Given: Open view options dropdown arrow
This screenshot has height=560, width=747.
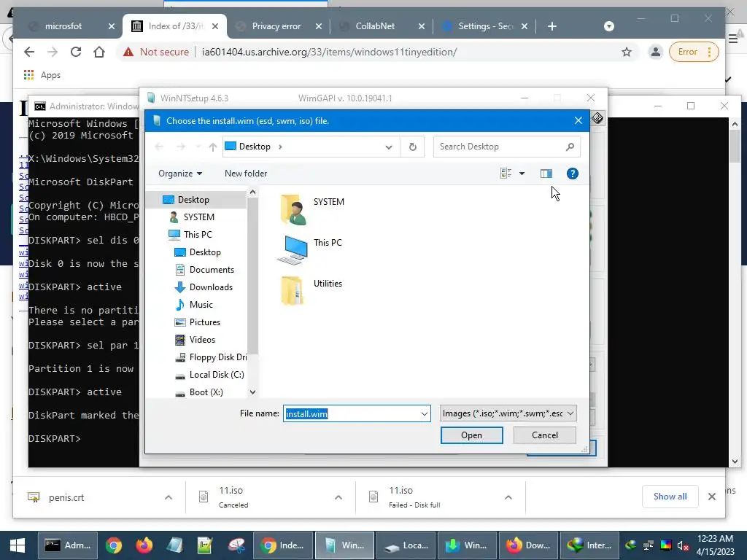Looking at the screenshot, I should [522, 174].
